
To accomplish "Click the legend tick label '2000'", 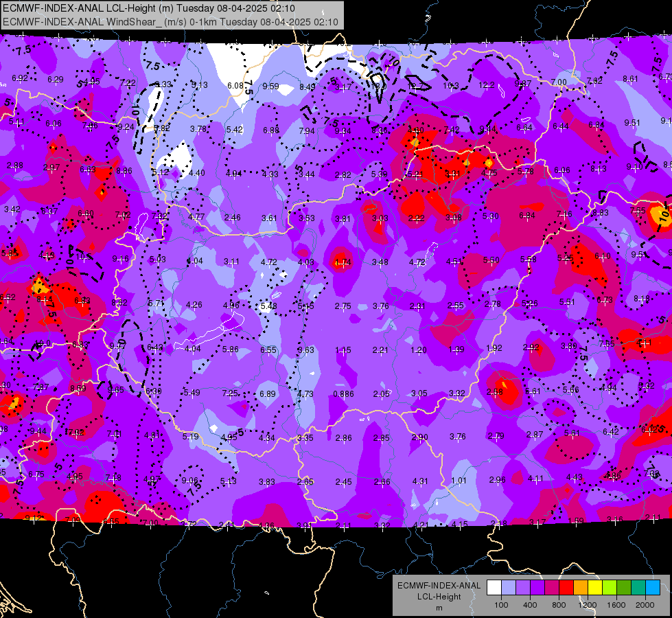I will 645,605.
